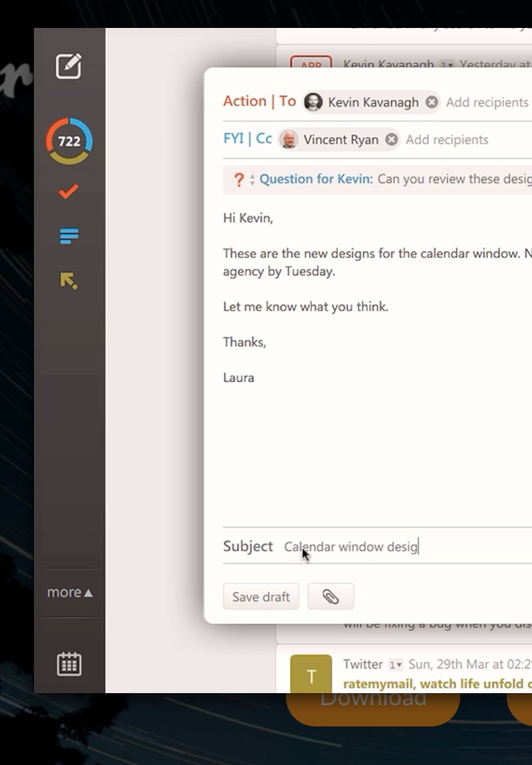The image size is (532, 765).
Task: Expand the Twitter message count dropdown
Action: coord(396,665)
